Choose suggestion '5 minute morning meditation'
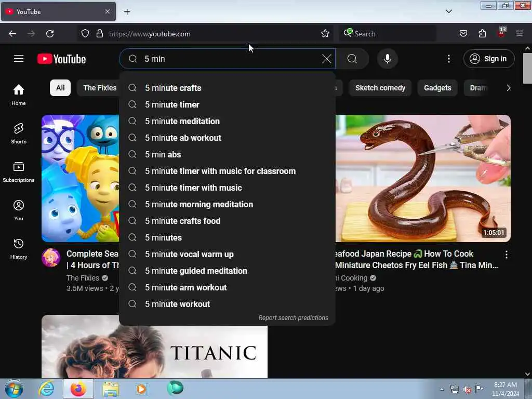This screenshot has height=399, width=532. click(x=228, y=204)
